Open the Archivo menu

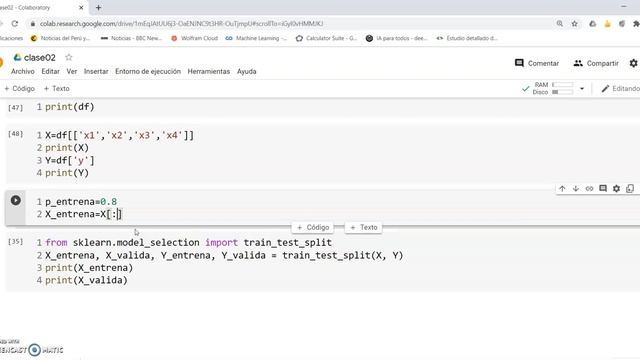coord(22,71)
